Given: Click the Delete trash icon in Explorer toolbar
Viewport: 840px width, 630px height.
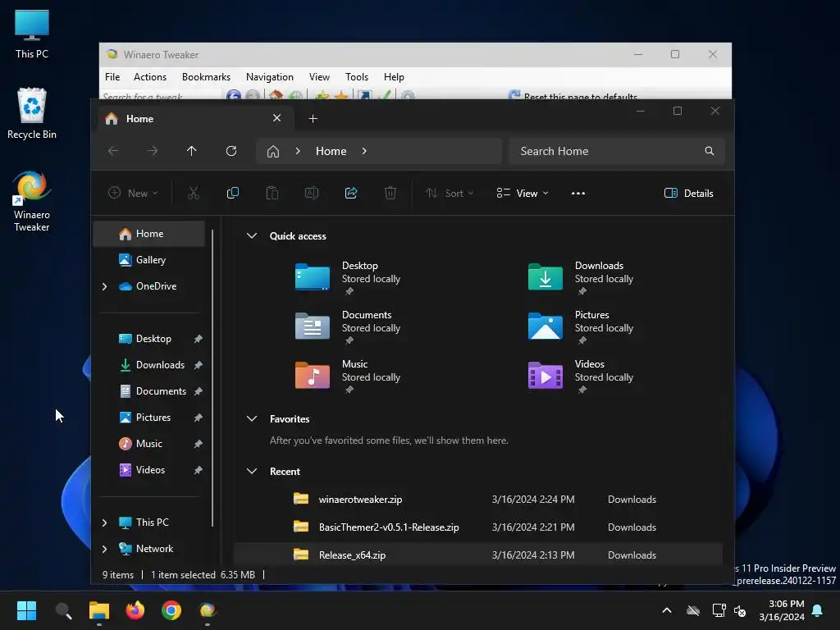Looking at the screenshot, I should [x=390, y=194].
